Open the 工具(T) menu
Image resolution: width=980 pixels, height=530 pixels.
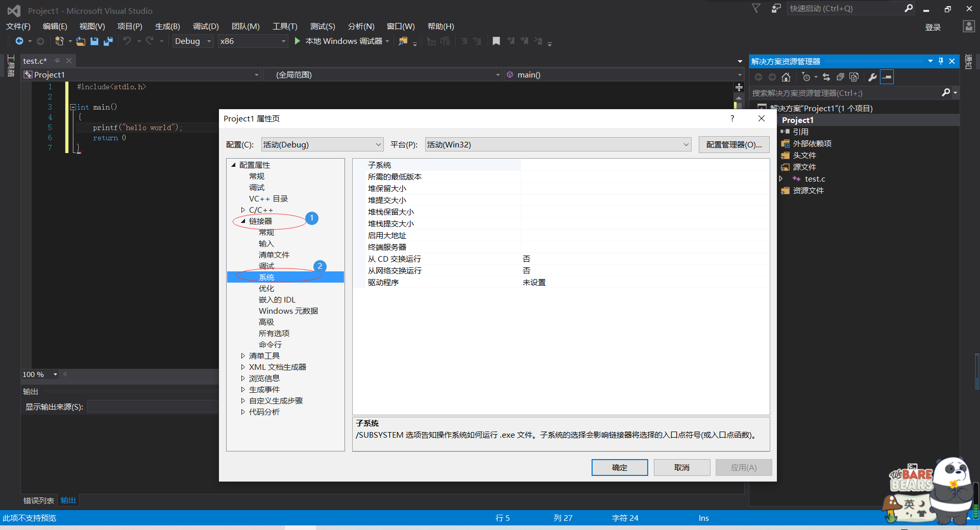point(285,27)
